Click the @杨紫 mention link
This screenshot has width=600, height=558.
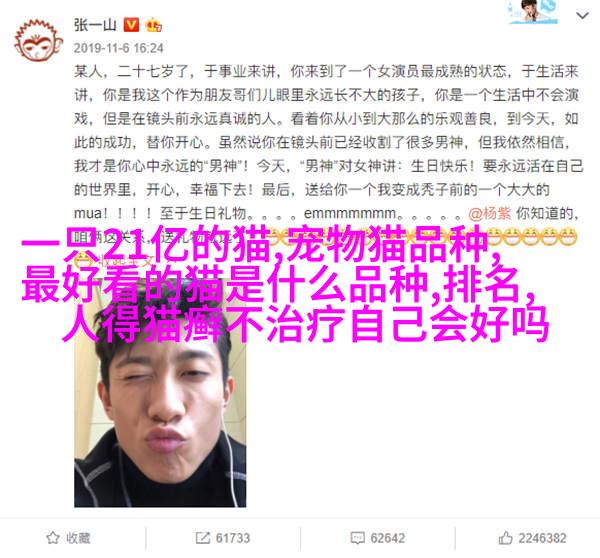tap(489, 213)
